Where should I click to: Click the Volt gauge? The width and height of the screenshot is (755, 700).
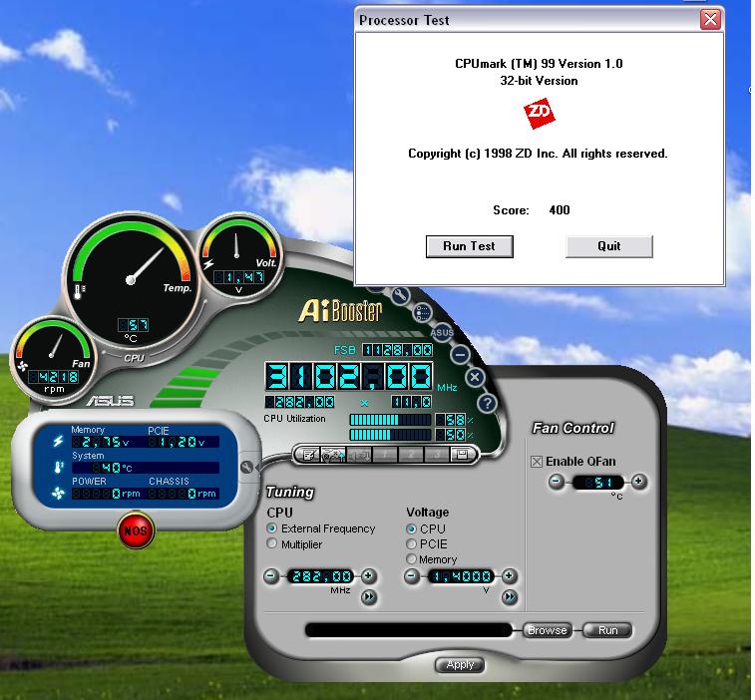[239, 257]
